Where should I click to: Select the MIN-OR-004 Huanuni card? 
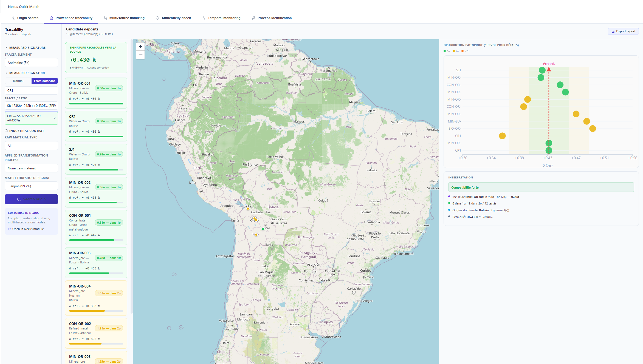tap(96, 298)
